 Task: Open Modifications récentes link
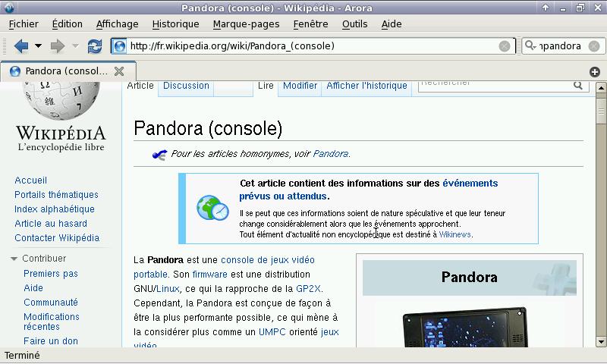pyautogui.click(x=52, y=322)
